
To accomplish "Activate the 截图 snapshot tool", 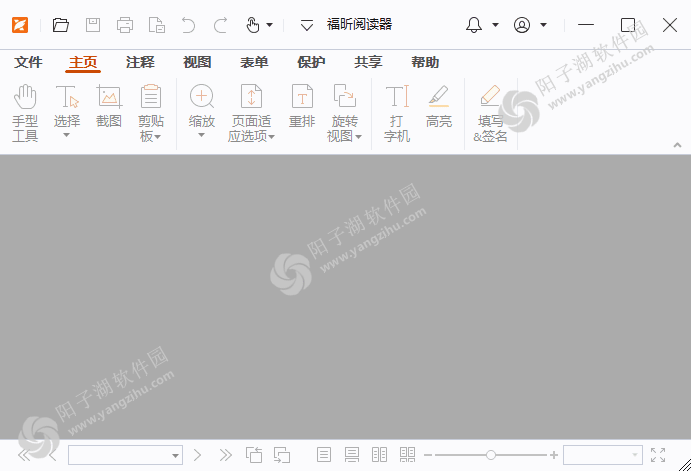I will click(x=109, y=106).
